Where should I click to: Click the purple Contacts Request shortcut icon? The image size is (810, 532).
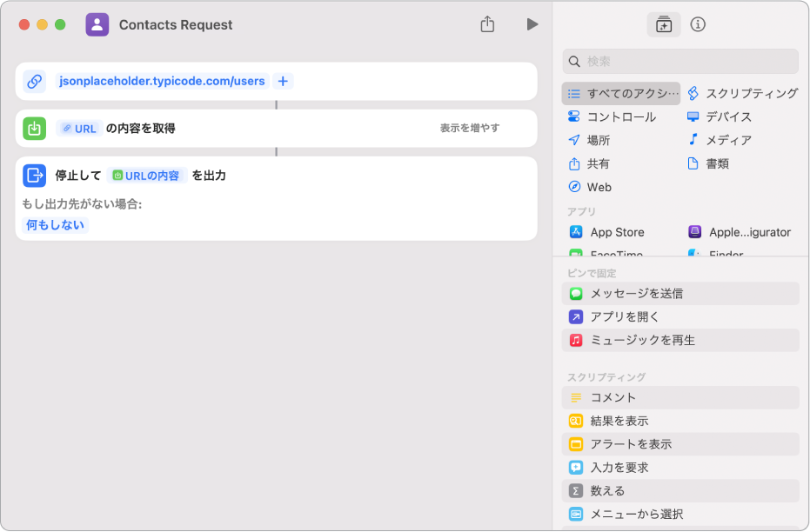(x=97, y=24)
